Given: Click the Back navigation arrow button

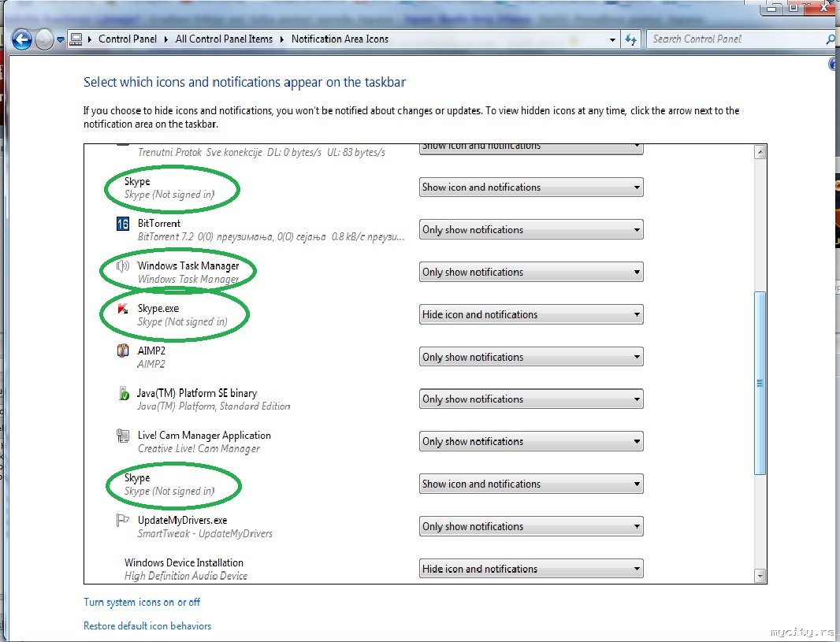Looking at the screenshot, I should click(22, 39).
